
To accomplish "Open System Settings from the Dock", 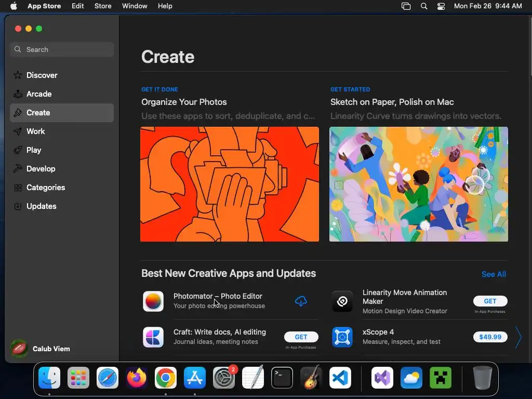I will 224,378.
